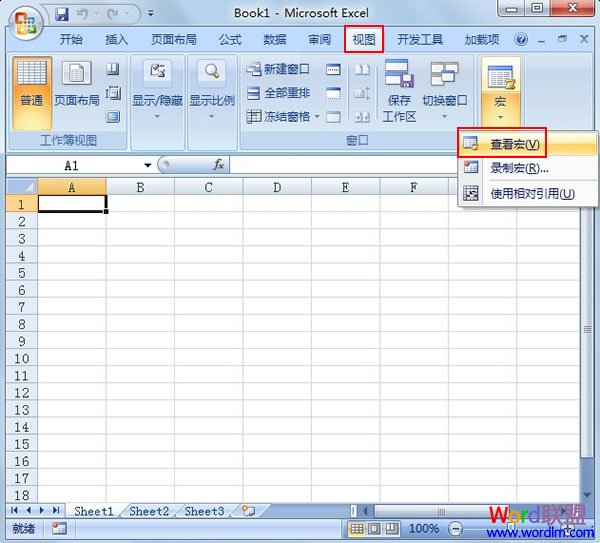Switch to 页面布局 ribbon tab

click(174, 39)
